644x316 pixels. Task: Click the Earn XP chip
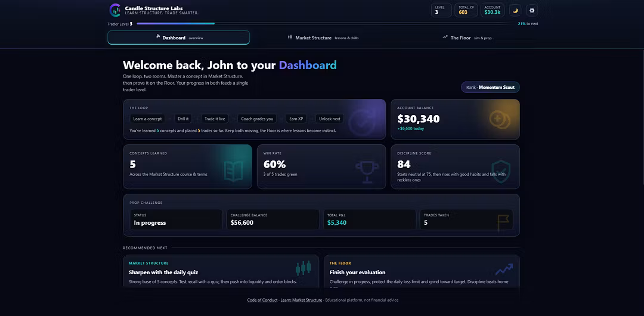click(296, 119)
